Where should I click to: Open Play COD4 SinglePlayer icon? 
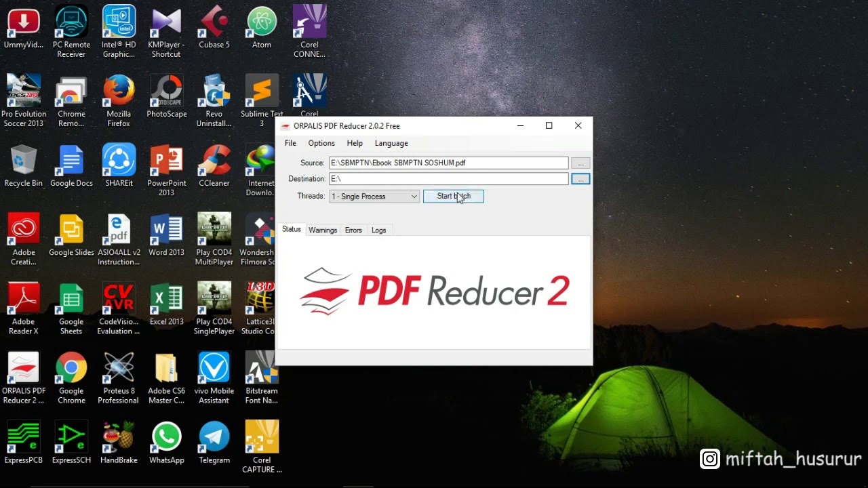tap(214, 308)
